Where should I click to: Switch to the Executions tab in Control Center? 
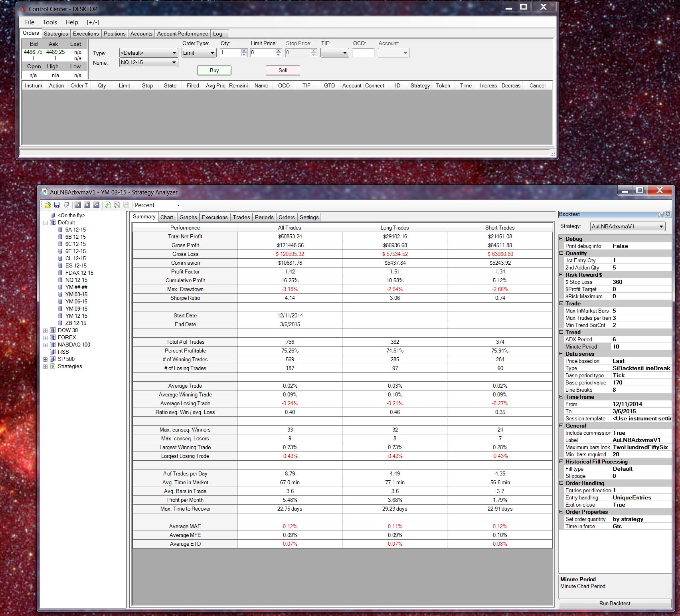pyautogui.click(x=86, y=34)
